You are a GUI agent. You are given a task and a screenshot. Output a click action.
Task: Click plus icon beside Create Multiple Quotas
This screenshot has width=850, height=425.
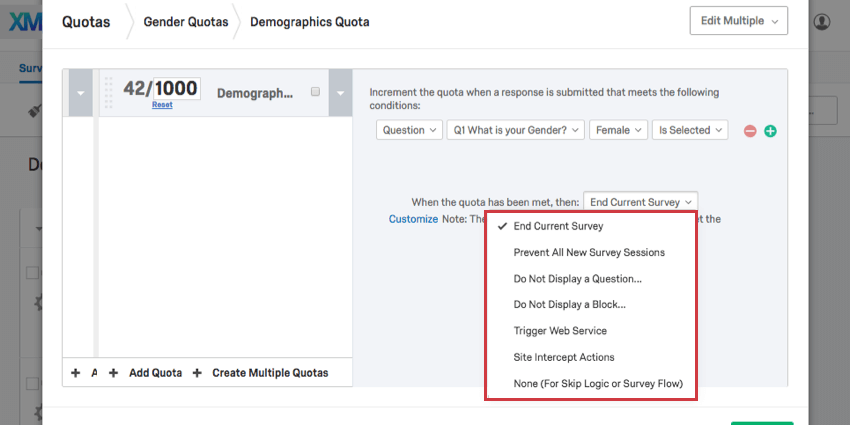[x=197, y=373]
